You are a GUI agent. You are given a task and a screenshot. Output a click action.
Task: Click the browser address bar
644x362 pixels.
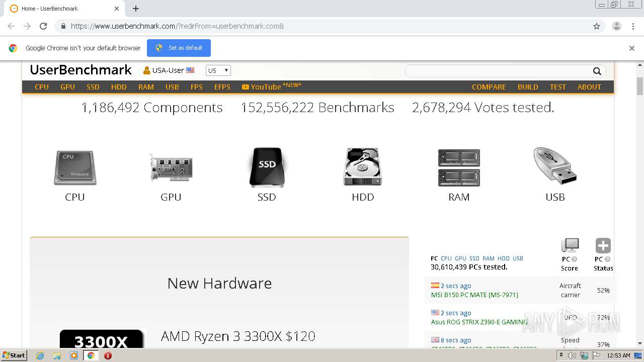[x=322, y=26]
